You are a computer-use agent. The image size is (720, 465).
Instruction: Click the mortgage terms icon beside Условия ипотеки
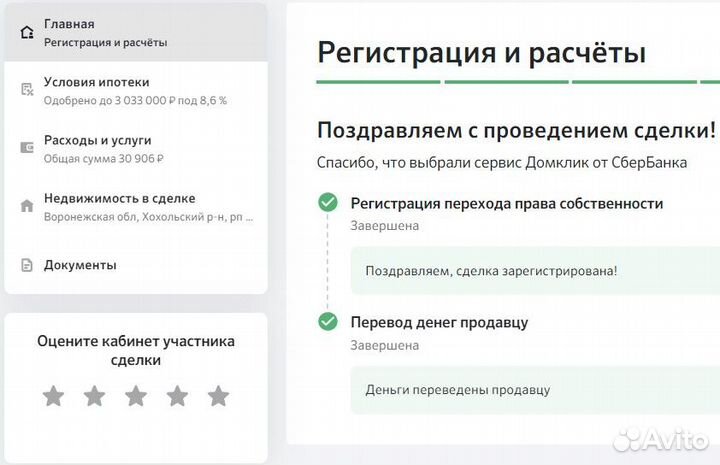tap(27, 89)
